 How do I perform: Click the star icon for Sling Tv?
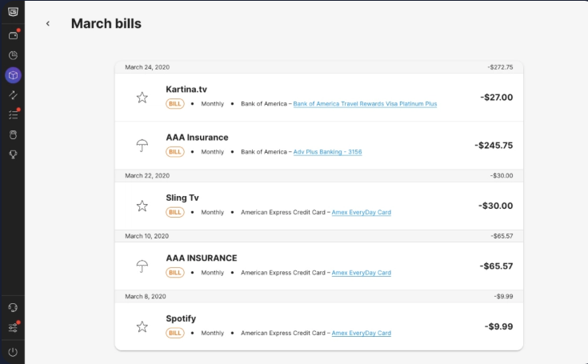[142, 206]
